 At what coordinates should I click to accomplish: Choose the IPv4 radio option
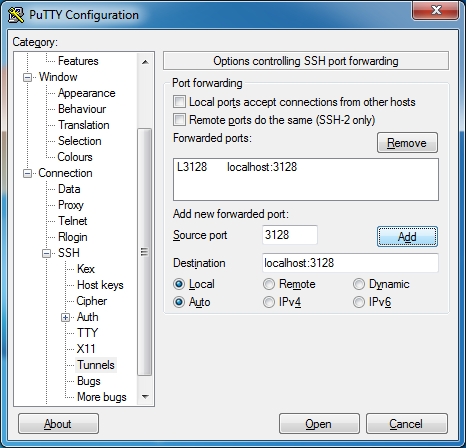(x=269, y=302)
